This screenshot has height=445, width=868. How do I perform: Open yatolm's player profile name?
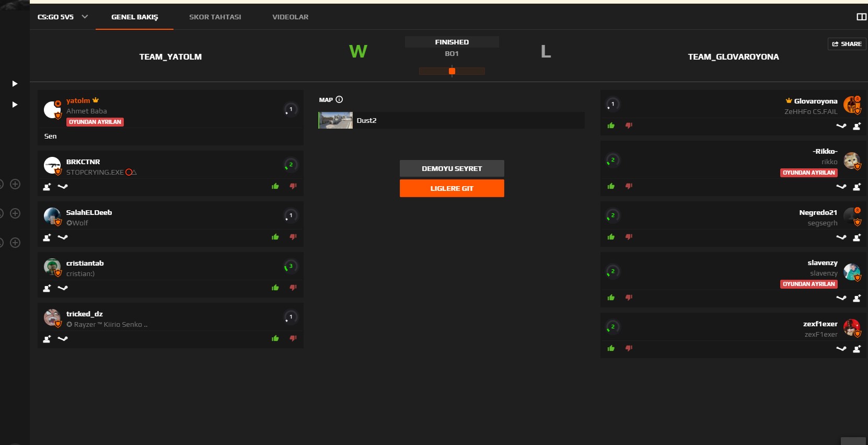coord(78,100)
